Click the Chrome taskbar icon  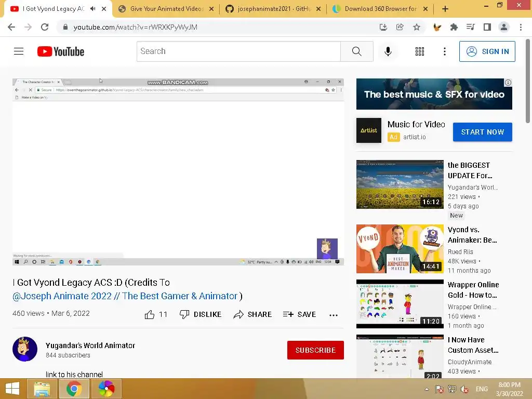74,389
